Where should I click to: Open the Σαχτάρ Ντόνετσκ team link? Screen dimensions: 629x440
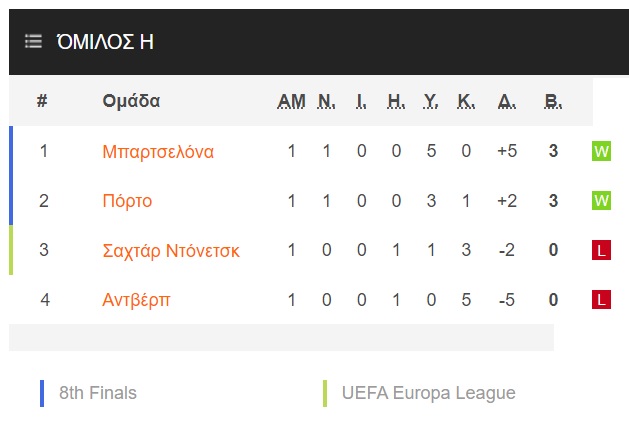pos(171,251)
